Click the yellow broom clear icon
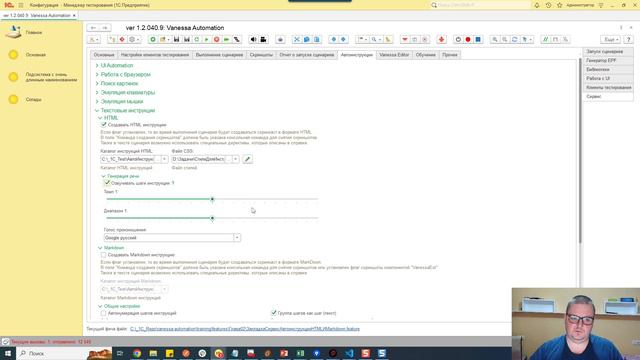640x360 pixels. (x=388, y=40)
